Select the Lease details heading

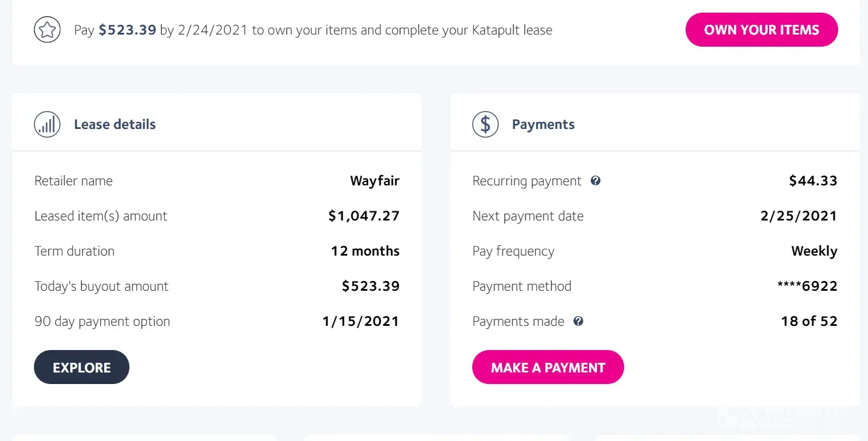pos(114,124)
